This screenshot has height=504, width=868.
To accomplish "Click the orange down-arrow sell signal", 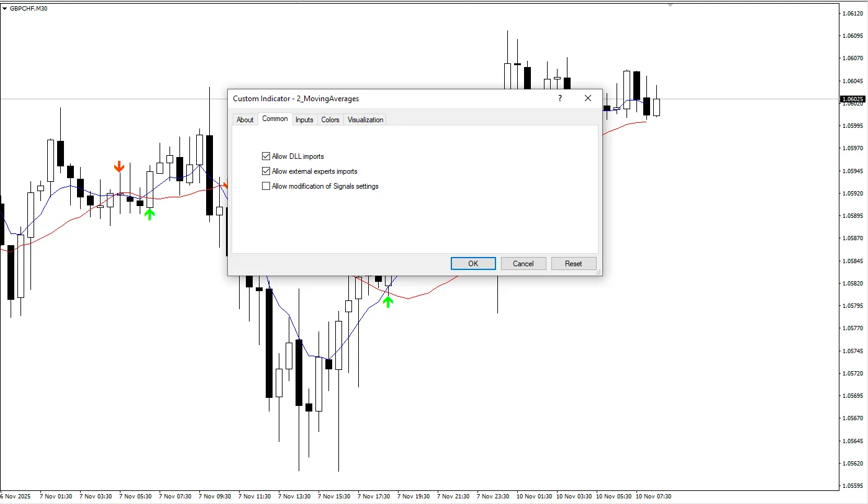I will pyautogui.click(x=119, y=166).
